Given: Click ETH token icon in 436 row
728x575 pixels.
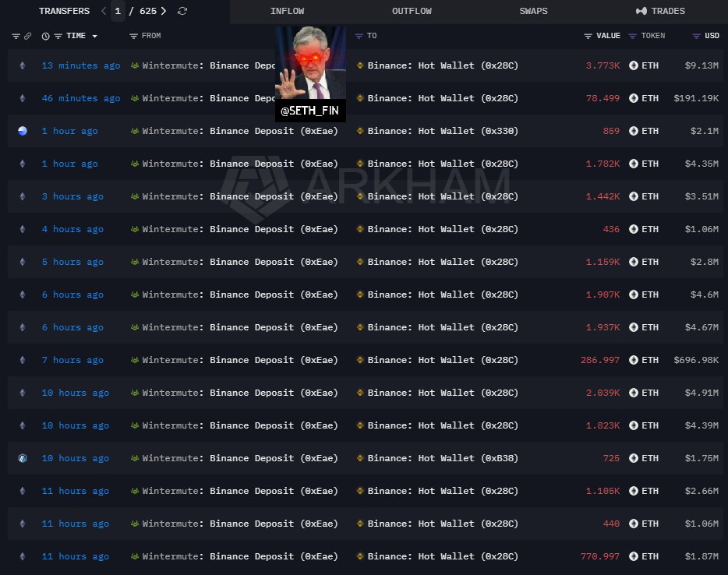Looking at the screenshot, I should tap(633, 229).
